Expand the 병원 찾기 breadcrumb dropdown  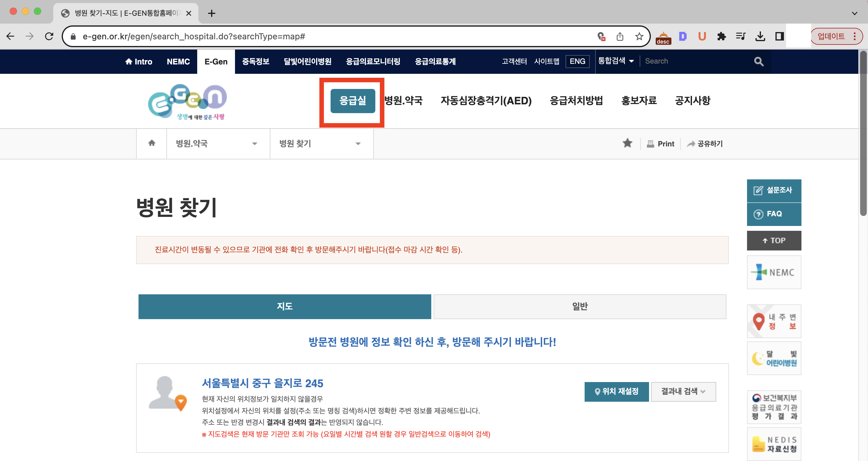321,144
